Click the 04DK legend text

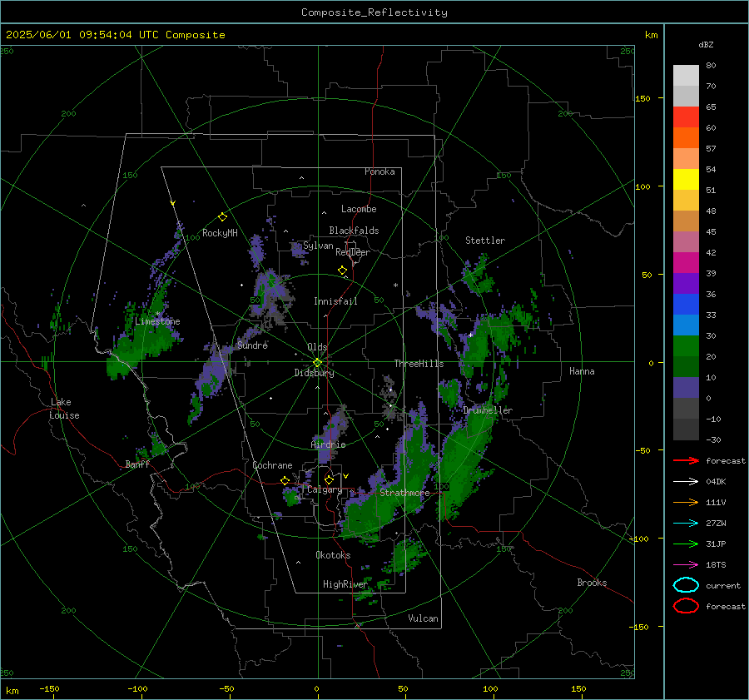[x=716, y=482]
